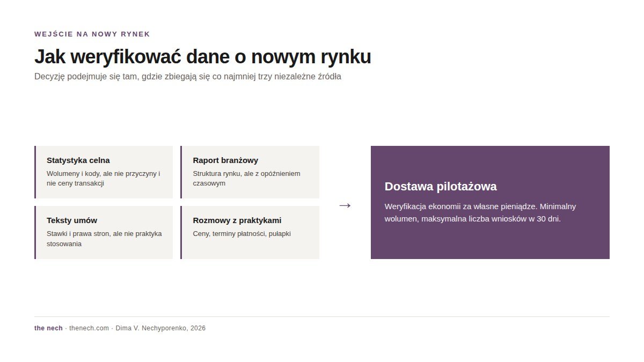Click 'the nech' brand name in footer
The image size is (644, 362).
pyautogui.click(x=48, y=328)
